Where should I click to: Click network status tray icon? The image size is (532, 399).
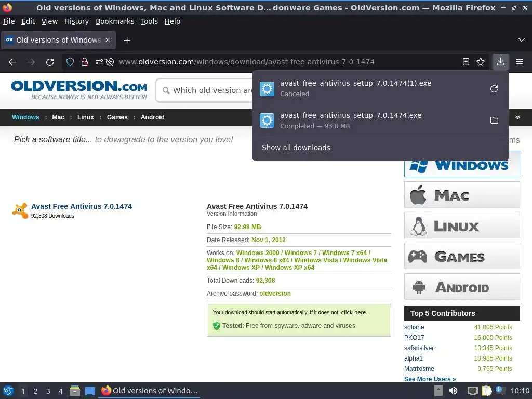472,391
